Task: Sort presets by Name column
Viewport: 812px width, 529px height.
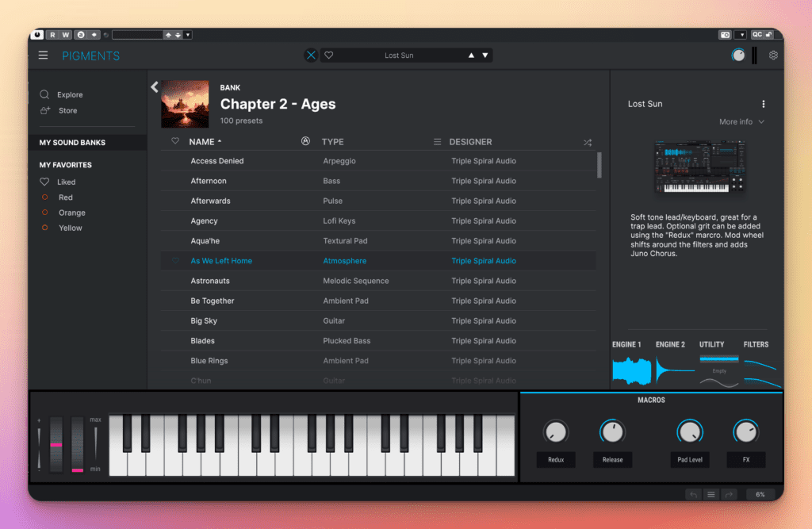Action: click(205, 141)
